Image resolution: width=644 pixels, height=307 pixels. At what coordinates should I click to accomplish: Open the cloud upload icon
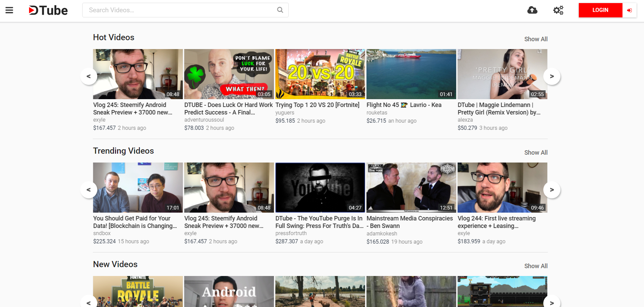532,10
